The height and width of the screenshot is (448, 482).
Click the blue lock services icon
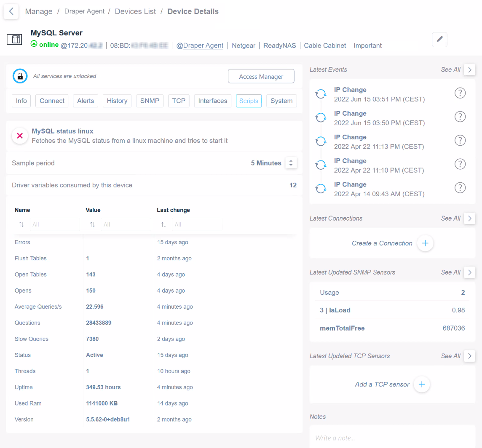click(20, 76)
